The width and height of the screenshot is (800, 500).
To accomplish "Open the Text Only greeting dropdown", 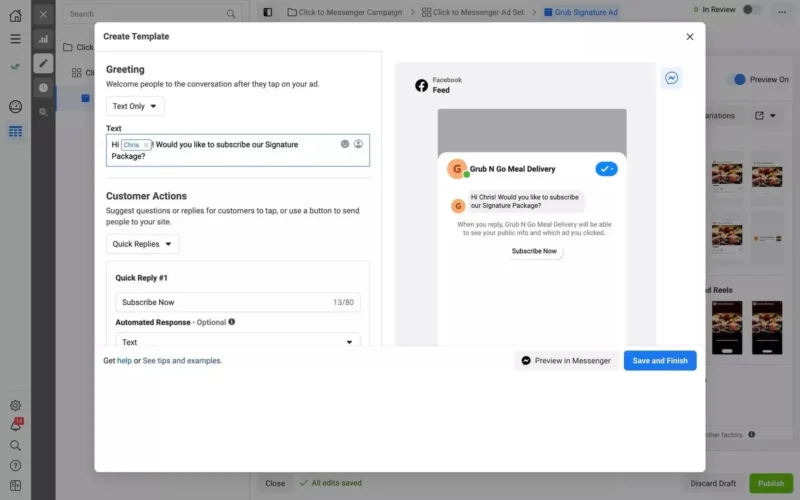I will click(x=135, y=106).
